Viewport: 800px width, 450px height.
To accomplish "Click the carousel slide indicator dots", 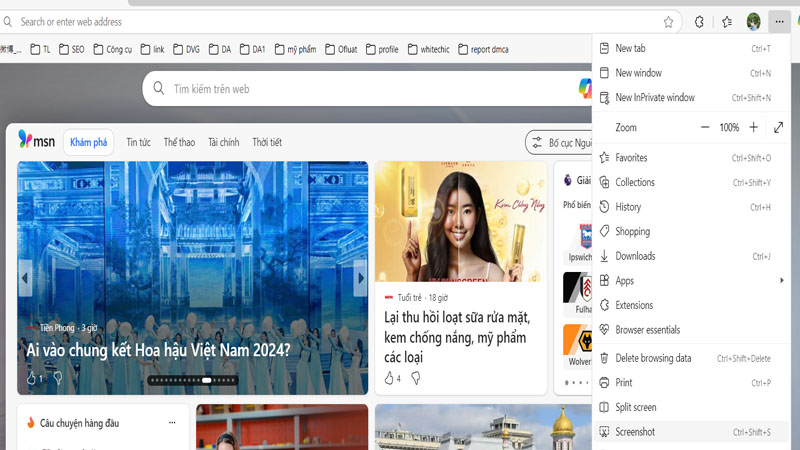I will coord(193,380).
